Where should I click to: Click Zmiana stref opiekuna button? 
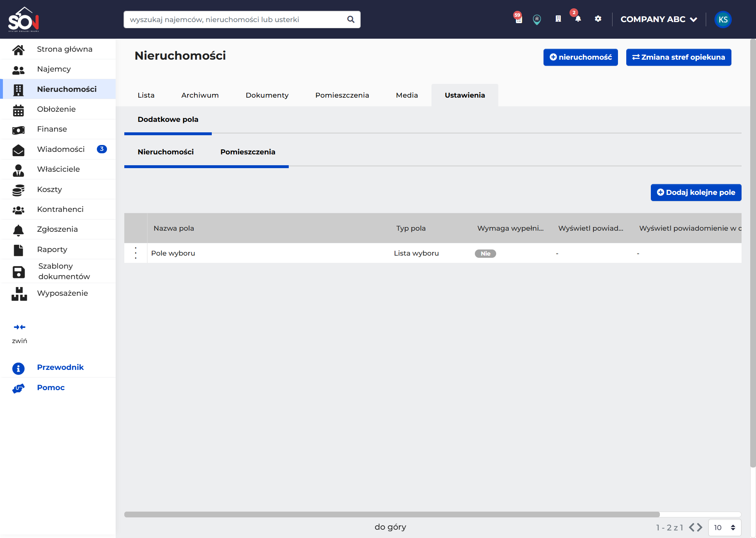tap(679, 57)
